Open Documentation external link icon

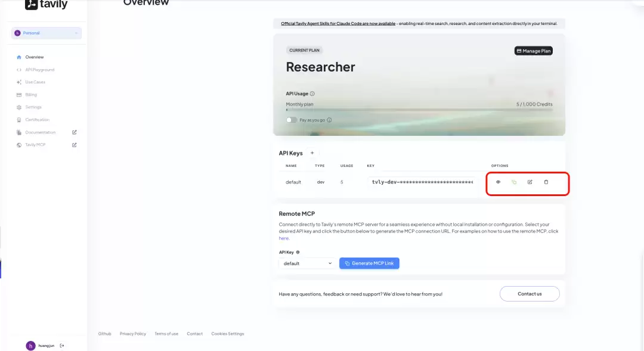click(75, 132)
